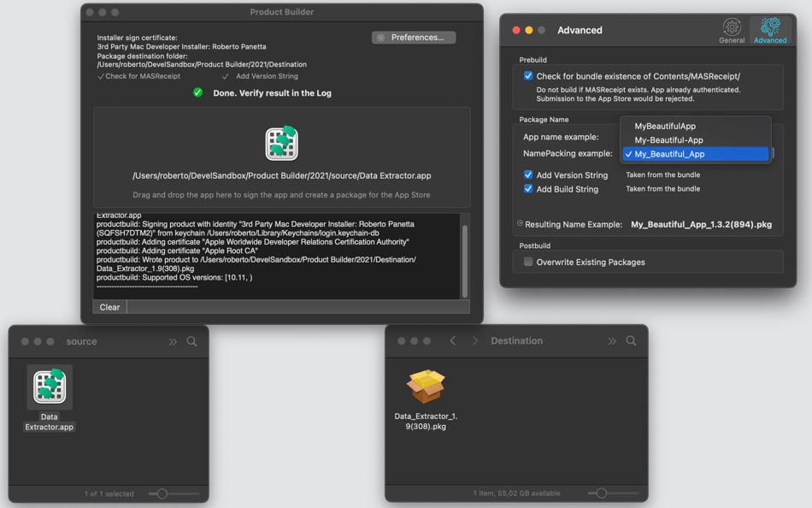This screenshot has height=508, width=812.
Task: Select Data Extractor.app in source window
Action: (50, 387)
